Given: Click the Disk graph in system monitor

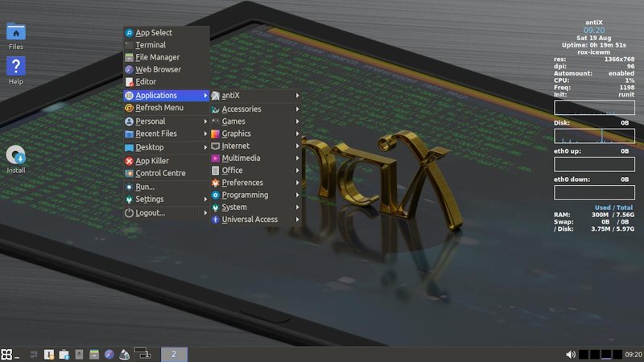Looking at the screenshot, I should pos(594,136).
